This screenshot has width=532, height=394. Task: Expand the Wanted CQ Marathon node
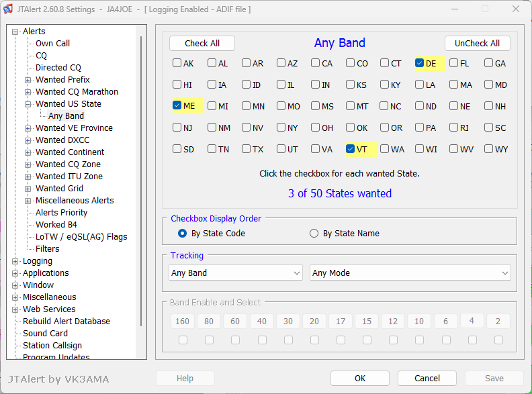(28, 92)
